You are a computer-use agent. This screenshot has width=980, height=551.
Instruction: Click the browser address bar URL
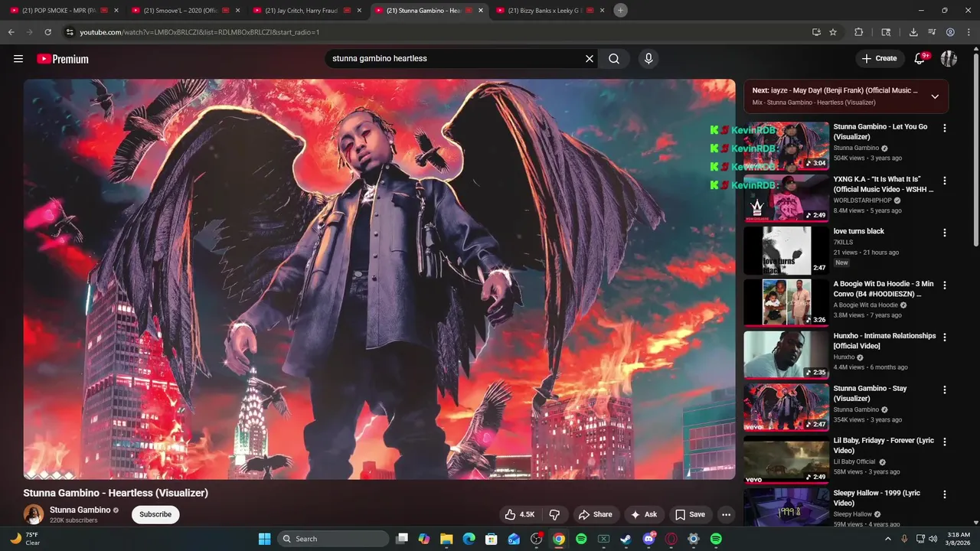point(199,32)
